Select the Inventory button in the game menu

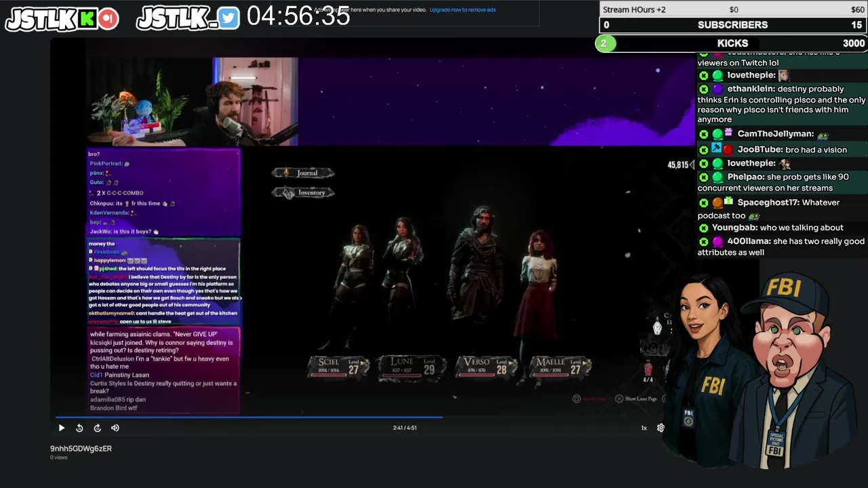coord(303,192)
